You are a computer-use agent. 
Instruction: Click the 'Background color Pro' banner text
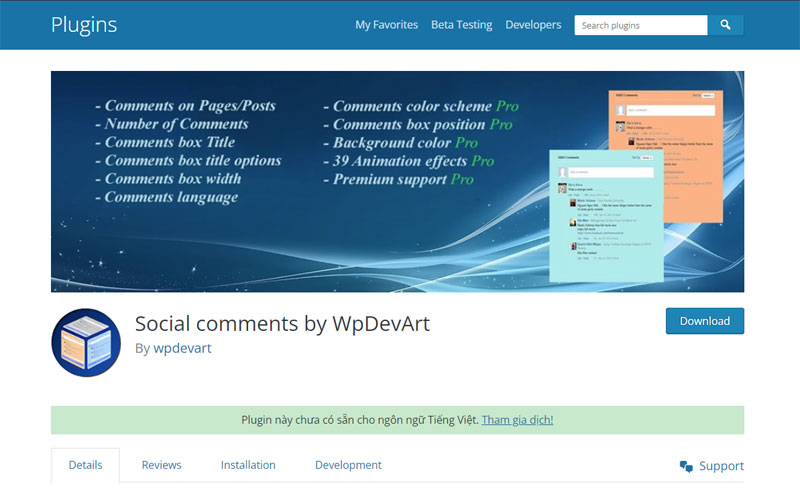click(x=401, y=143)
